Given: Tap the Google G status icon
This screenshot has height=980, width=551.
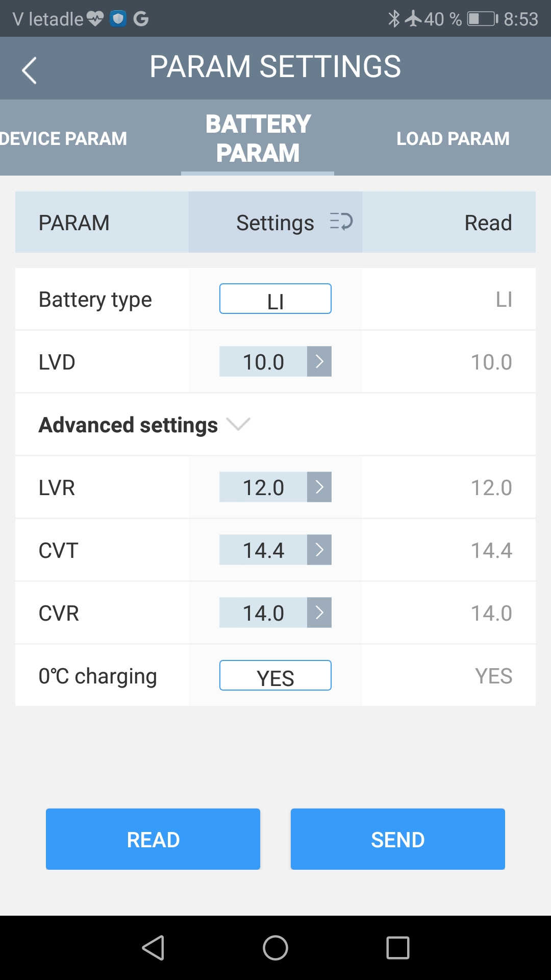Looking at the screenshot, I should [x=141, y=19].
